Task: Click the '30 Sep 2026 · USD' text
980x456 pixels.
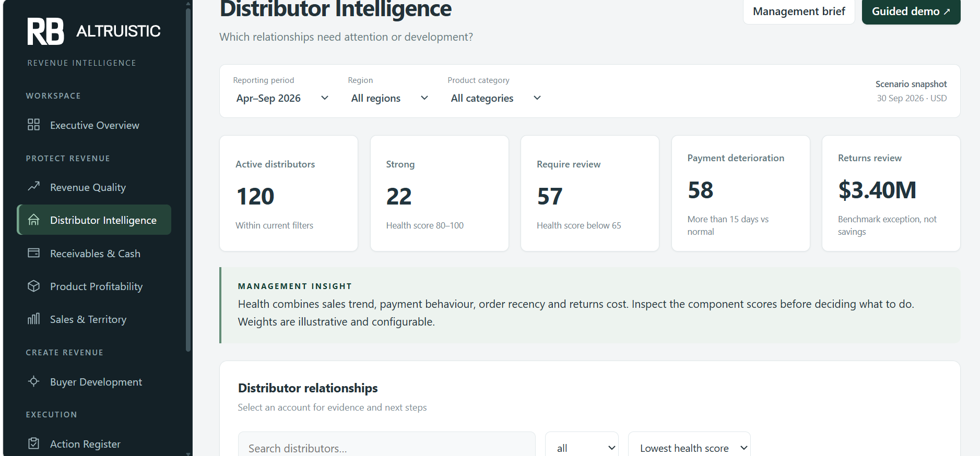Action: 912,98
